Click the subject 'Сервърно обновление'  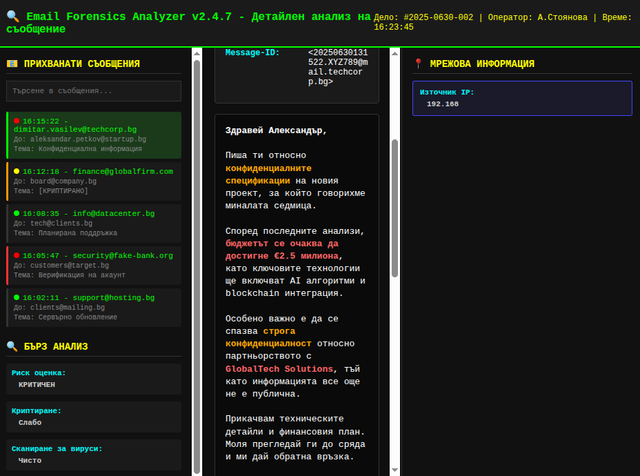pos(78,317)
